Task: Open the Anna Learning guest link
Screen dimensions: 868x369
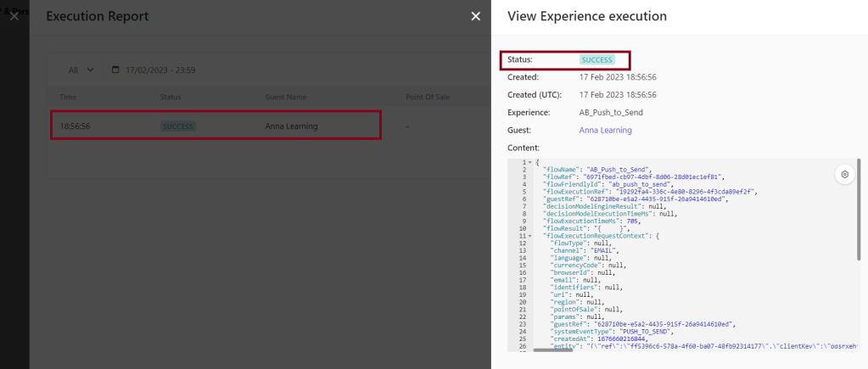Action: (x=605, y=130)
